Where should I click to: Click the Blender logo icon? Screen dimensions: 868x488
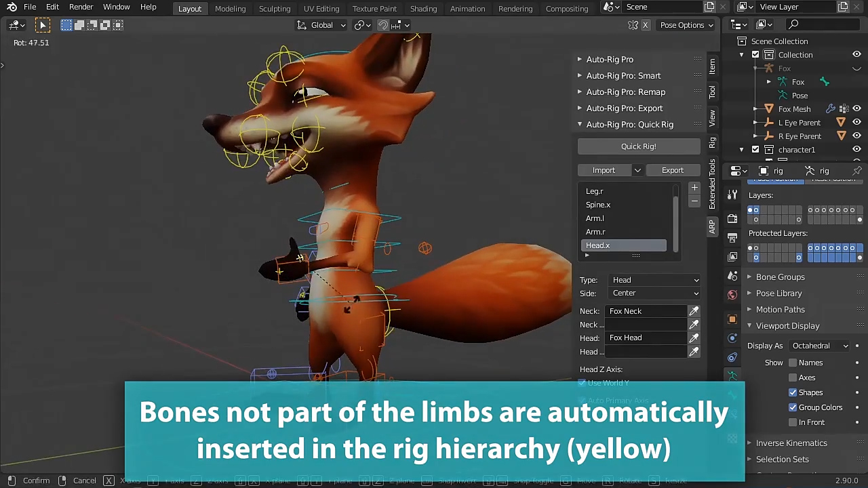(x=12, y=7)
